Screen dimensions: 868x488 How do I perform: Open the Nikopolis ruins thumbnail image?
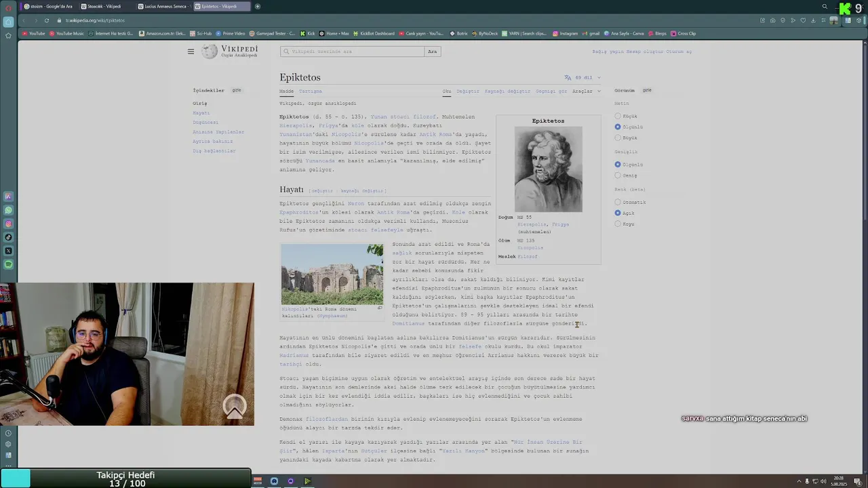pyautogui.click(x=332, y=274)
